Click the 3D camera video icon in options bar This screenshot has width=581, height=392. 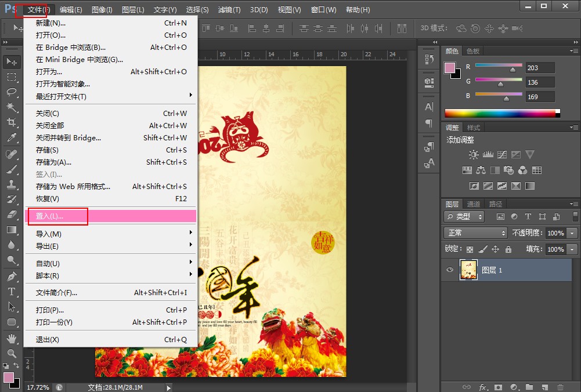click(x=517, y=28)
